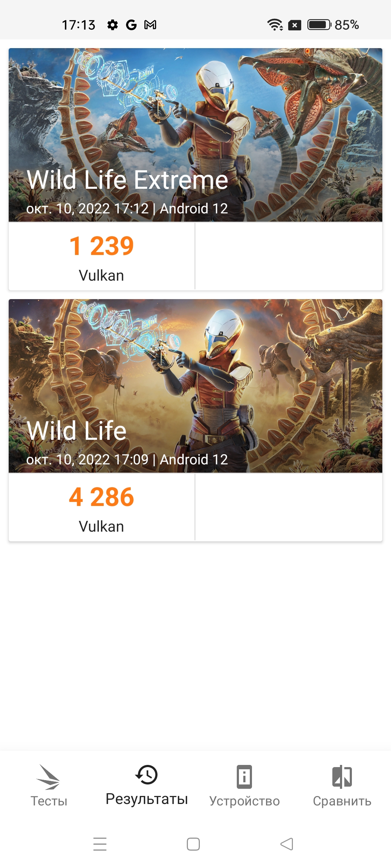391x868 pixels.
Task: Tap the Google G notification icon
Action: click(131, 25)
